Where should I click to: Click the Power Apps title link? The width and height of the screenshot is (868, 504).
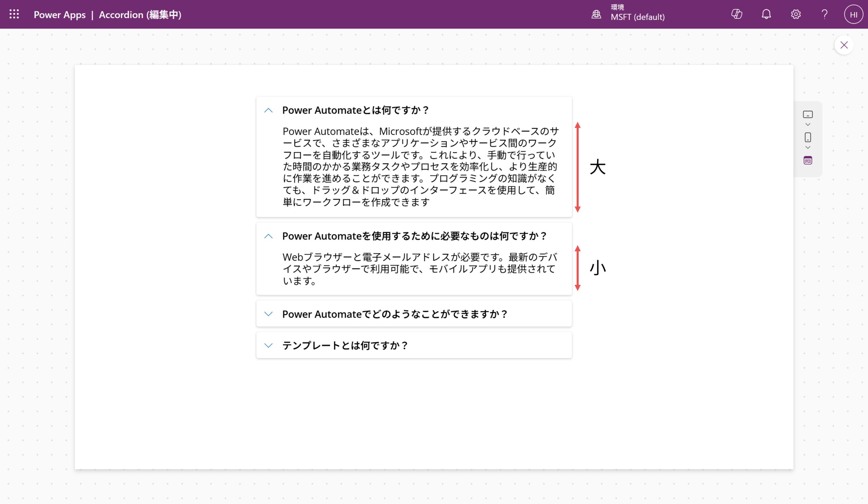click(60, 15)
